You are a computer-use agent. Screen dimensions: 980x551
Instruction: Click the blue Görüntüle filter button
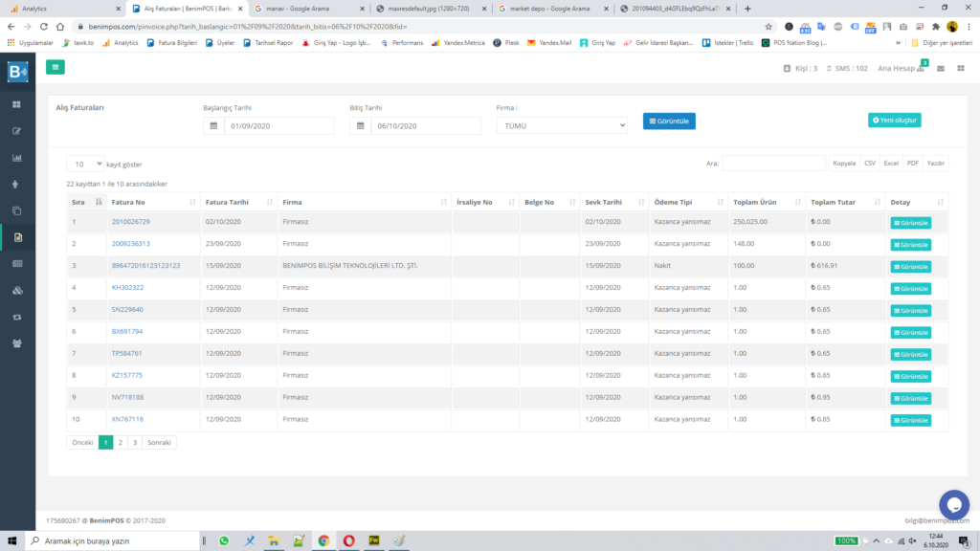click(669, 121)
